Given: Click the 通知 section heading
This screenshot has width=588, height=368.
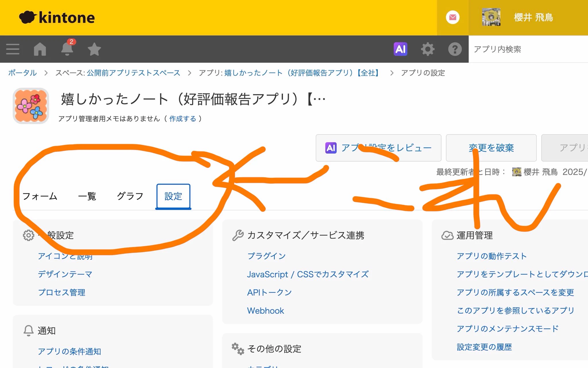Looking at the screenshot, I should pyautogui.click(x=47, y=331).
